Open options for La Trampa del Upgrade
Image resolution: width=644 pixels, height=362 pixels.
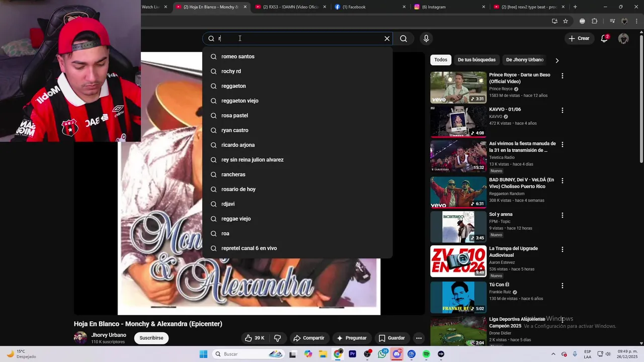pos(562,249)
